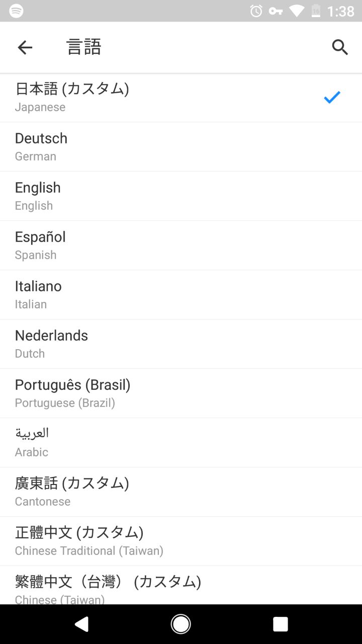Tap the battery indicator in status bar

click(x=316, y=11)
